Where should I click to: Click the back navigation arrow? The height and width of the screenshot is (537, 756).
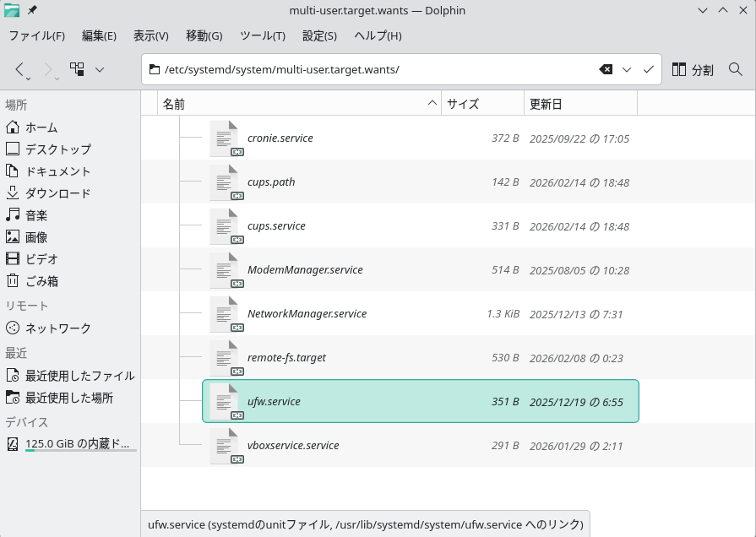(x=20, y=69)
